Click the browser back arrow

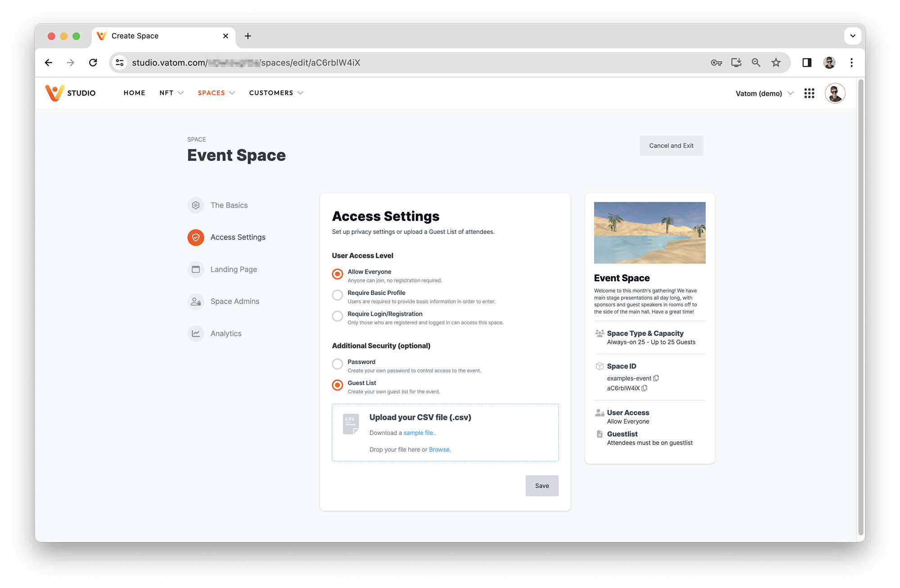coord(49,63)
